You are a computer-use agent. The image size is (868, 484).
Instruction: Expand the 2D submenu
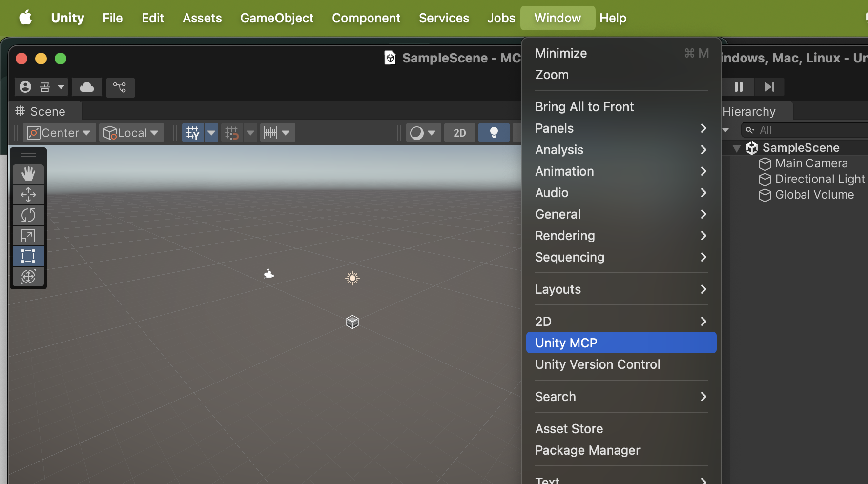coord(621,322)
